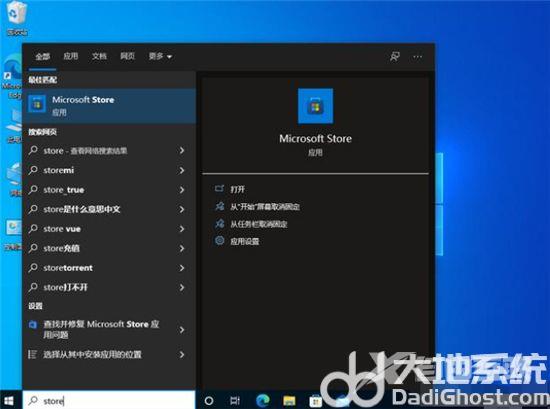Click the Cortana circle on taskbar
This screenshot has height=409, width=550.
point(209,400)
